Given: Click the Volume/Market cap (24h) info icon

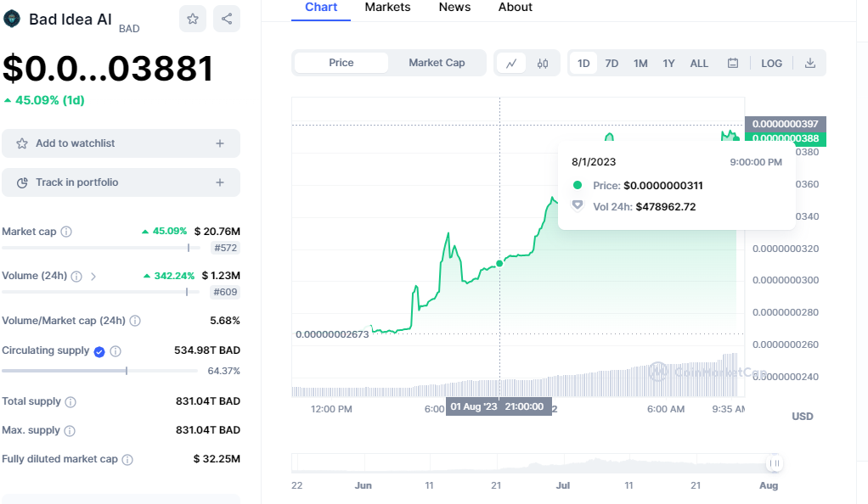Looking at the screenshot, I should (x=135, y=321).
